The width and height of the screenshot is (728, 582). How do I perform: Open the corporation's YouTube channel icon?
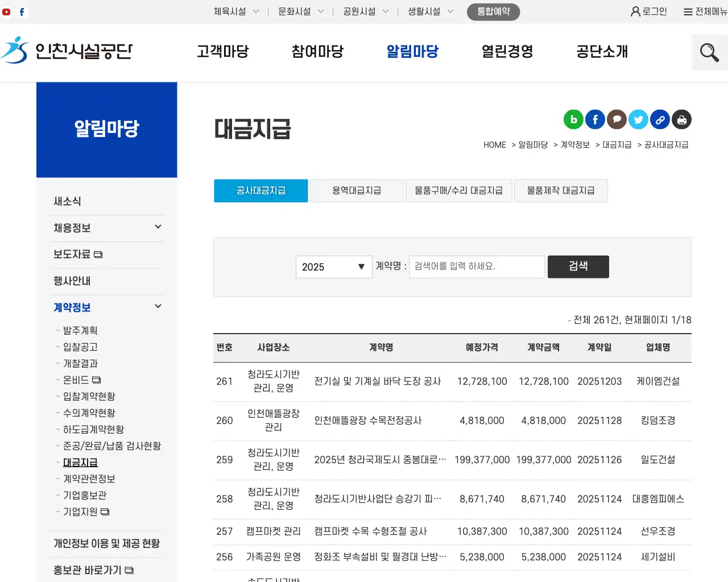6,11
